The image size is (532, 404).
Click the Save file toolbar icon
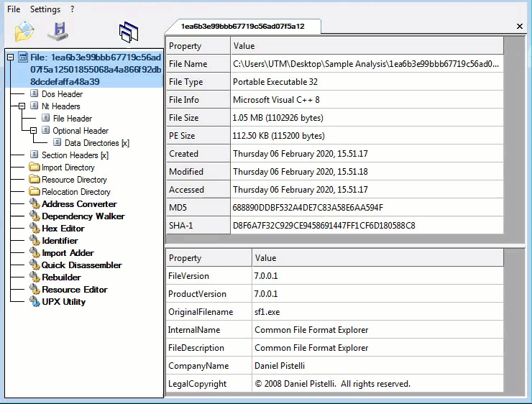[x=58, y=31]
